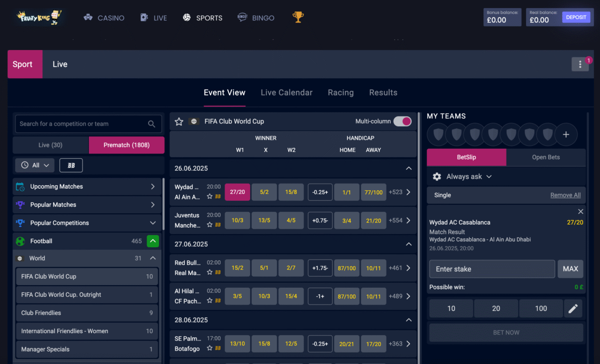
Task: Open Red Bull match details arrow
Action: point(408,268)
